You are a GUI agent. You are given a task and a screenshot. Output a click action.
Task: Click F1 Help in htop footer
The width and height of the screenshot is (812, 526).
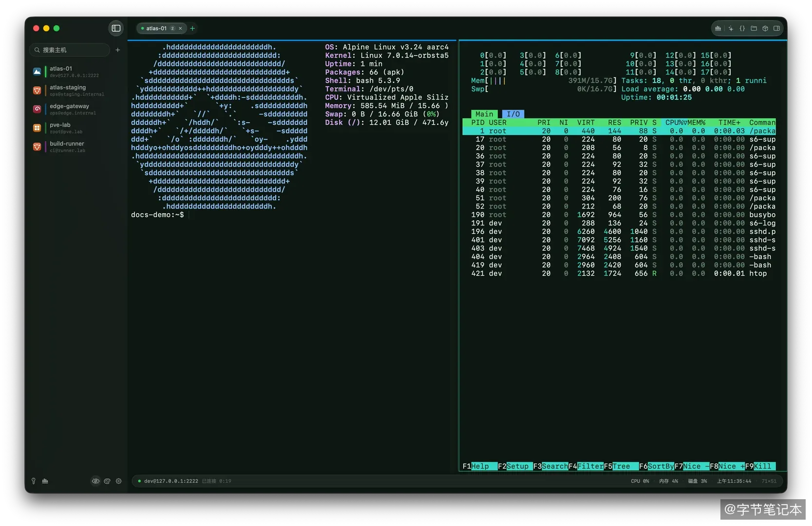click(480, 466)
